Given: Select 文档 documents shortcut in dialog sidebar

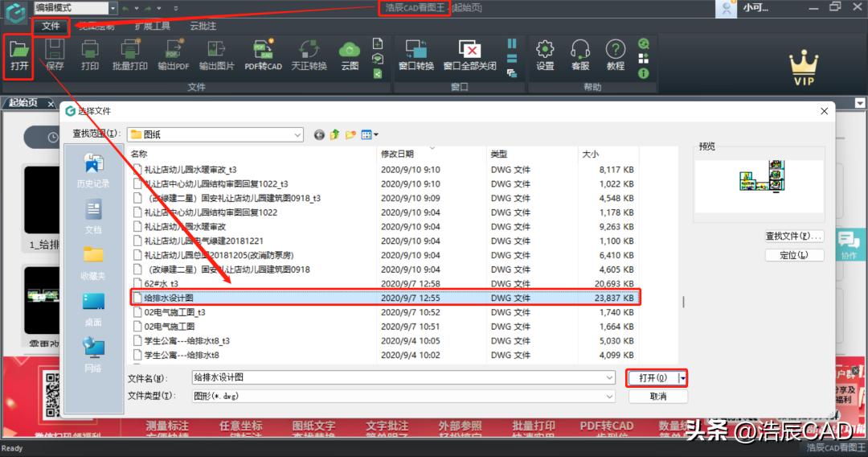Looking at the screenshot, I should 93,217.
